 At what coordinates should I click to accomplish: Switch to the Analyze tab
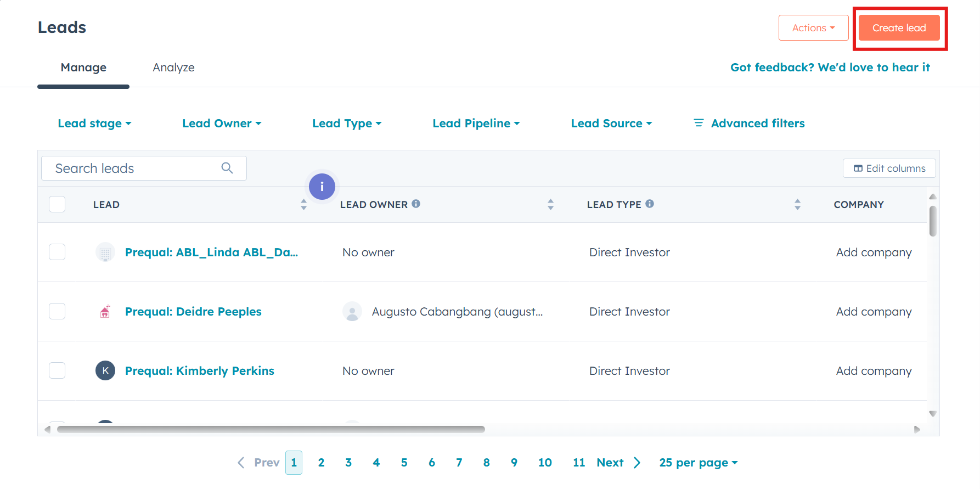(x=173, y=68)
